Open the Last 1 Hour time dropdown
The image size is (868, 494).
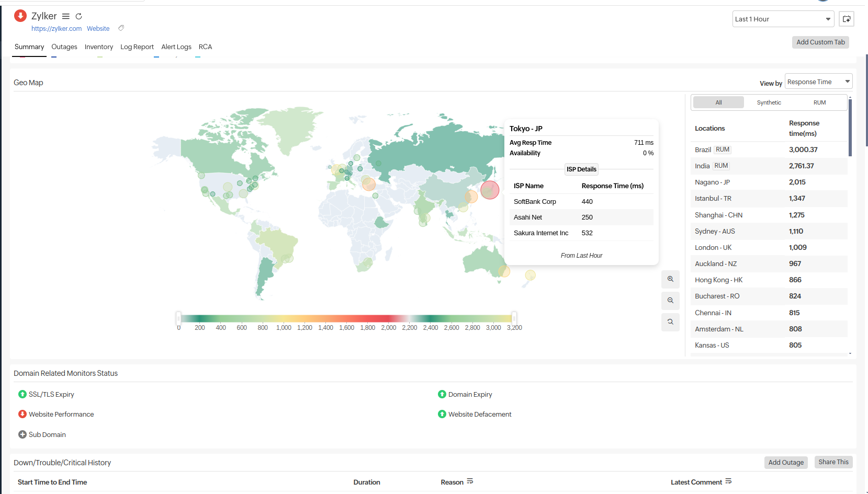coord(783,19)
